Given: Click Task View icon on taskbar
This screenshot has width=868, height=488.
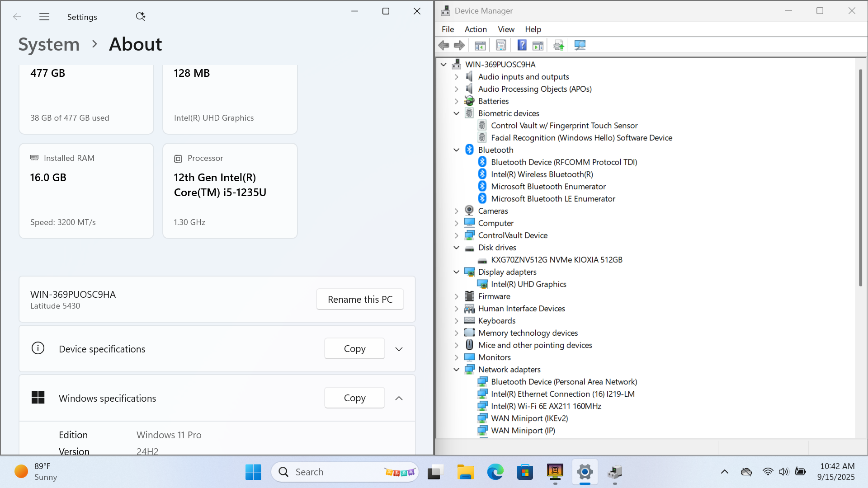Looking at the screenshot, I should pyautogui.click(x=434, y=472).
